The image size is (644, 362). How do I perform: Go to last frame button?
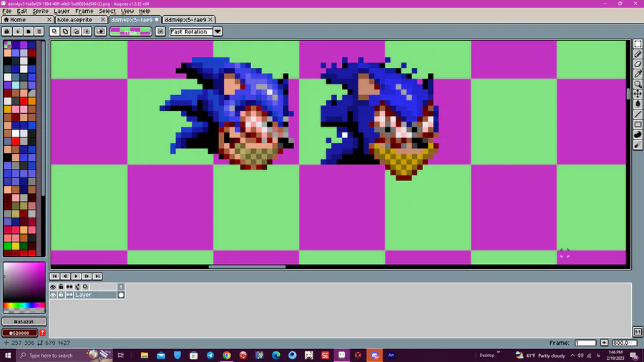point(97,276)
